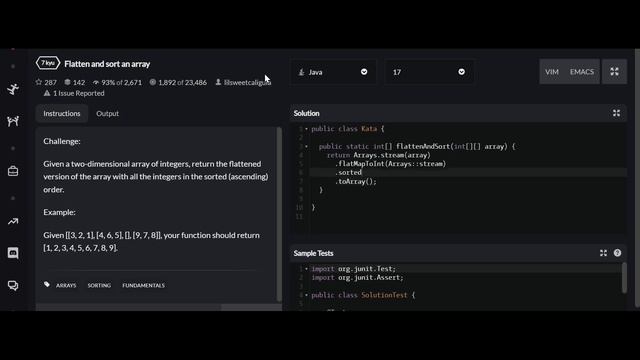Collapse the public class Kata fold arrow
The width and height of the screenshot is (640, 360).
pos(307,129)
